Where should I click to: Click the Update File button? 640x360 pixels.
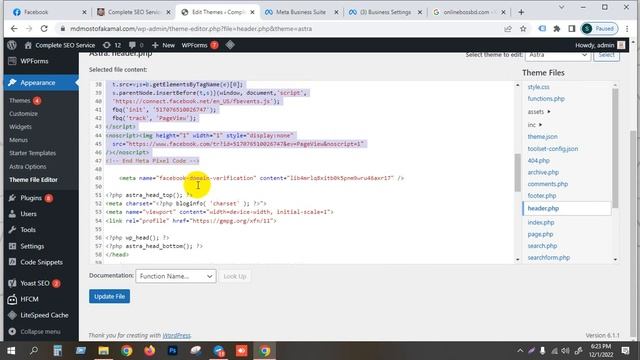(109, 296)
